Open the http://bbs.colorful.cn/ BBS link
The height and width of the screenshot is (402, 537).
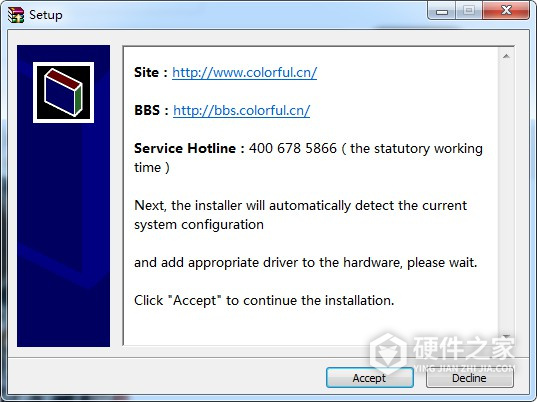pos(242,110)
